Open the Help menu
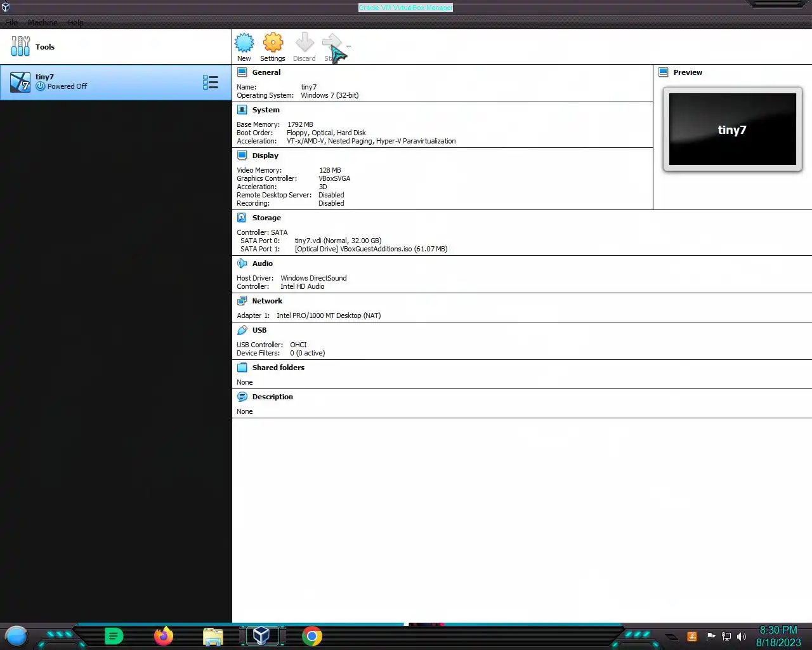The image size is (812, 650). click(x=75, y=22)
